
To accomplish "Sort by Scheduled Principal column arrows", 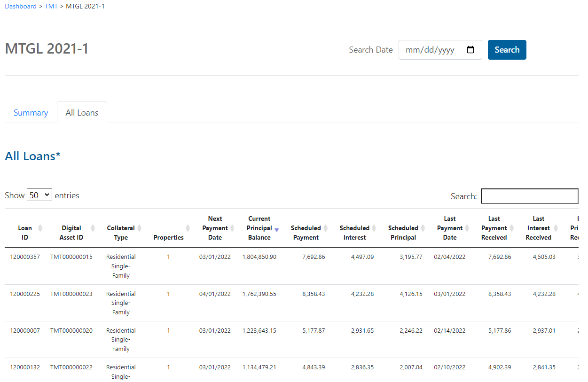I will click(x=423, y=228).
